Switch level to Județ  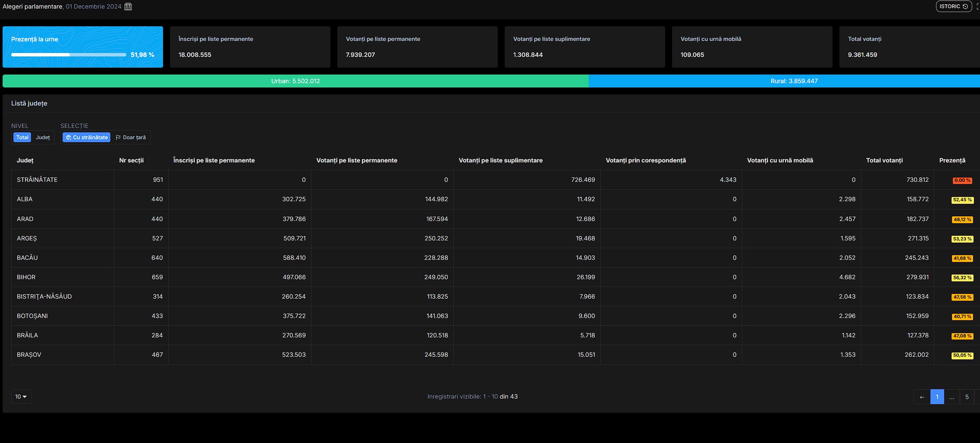[x=43, y=137]
